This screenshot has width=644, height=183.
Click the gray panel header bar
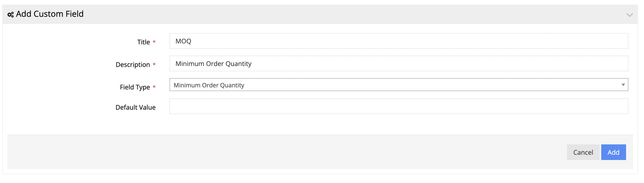coord(320,14)
